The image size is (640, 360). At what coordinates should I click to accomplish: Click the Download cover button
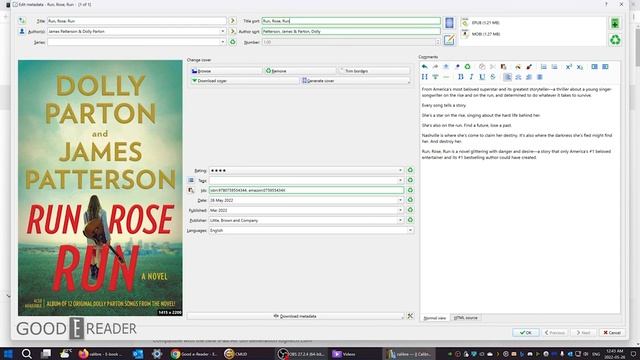pyautogui.click(x=244, y=81)
